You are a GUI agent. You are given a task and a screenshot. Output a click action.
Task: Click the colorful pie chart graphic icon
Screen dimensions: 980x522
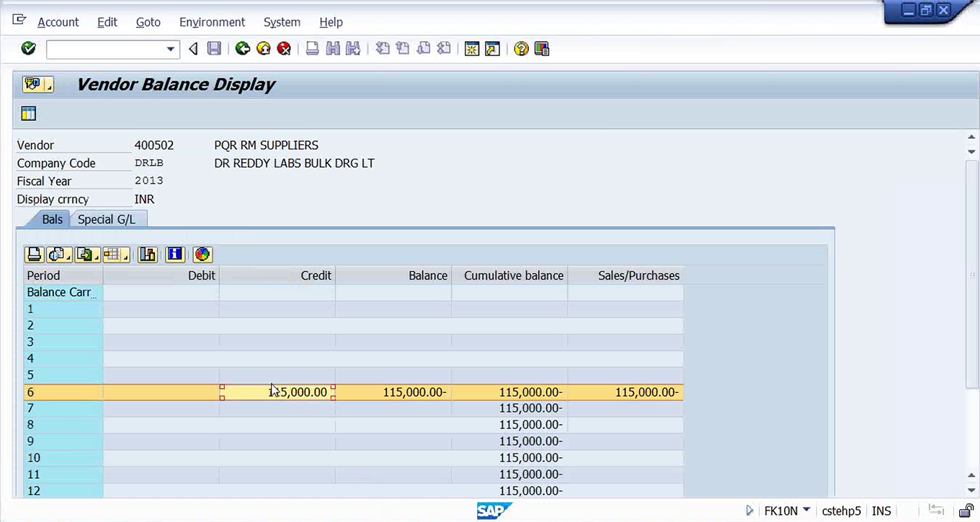(x=202, y=254)
